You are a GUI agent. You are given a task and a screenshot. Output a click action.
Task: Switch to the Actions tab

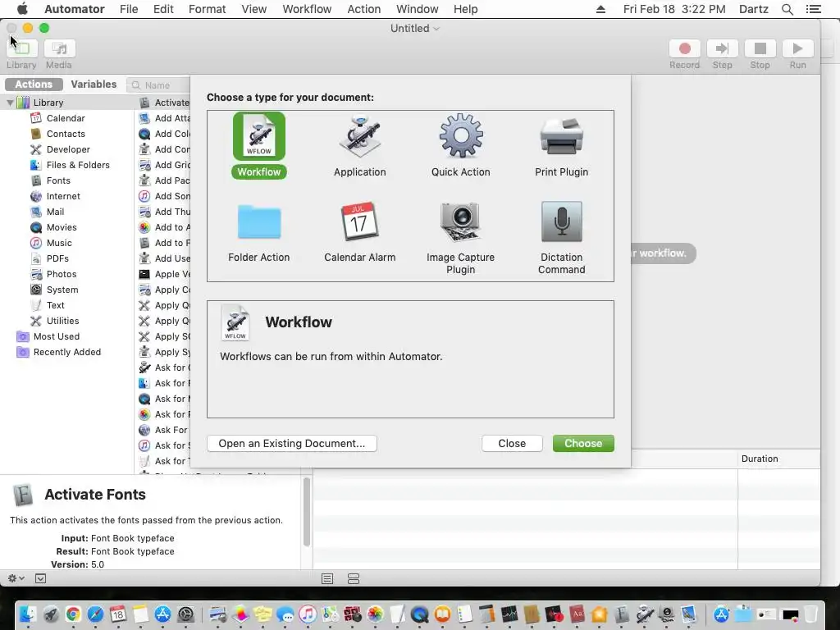(34, 84)
